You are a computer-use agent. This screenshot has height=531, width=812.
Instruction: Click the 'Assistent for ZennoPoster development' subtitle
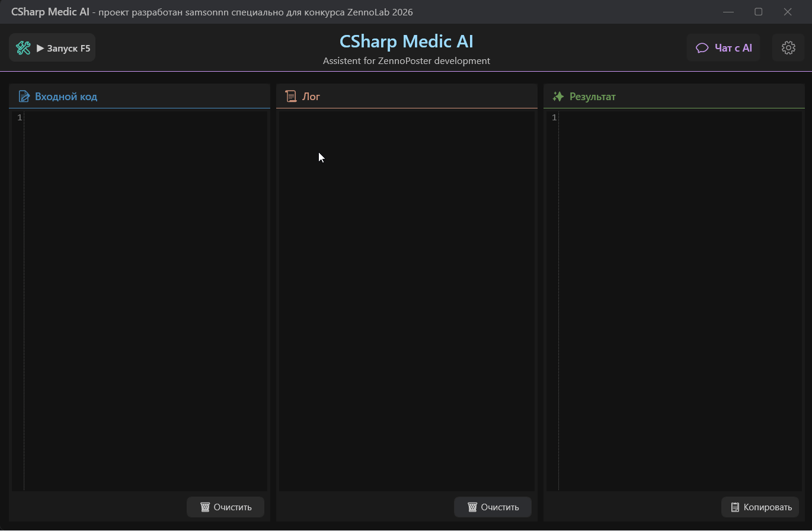pyautogui.click(x=407, y=61)
